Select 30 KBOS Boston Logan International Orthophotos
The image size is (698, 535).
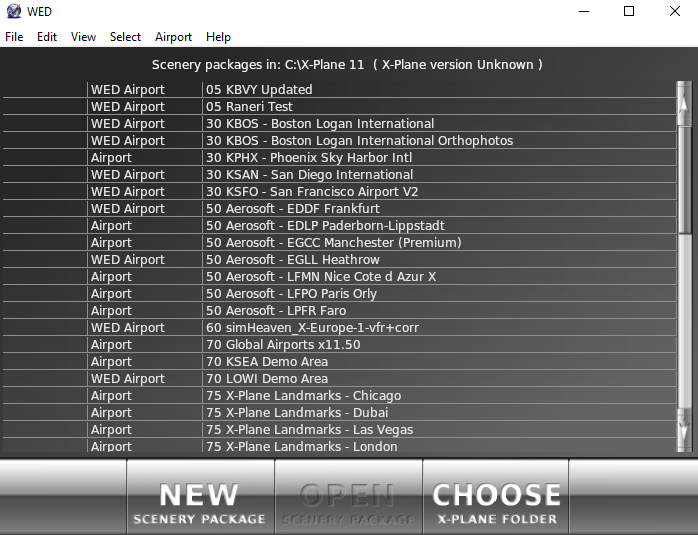(339, 141)
